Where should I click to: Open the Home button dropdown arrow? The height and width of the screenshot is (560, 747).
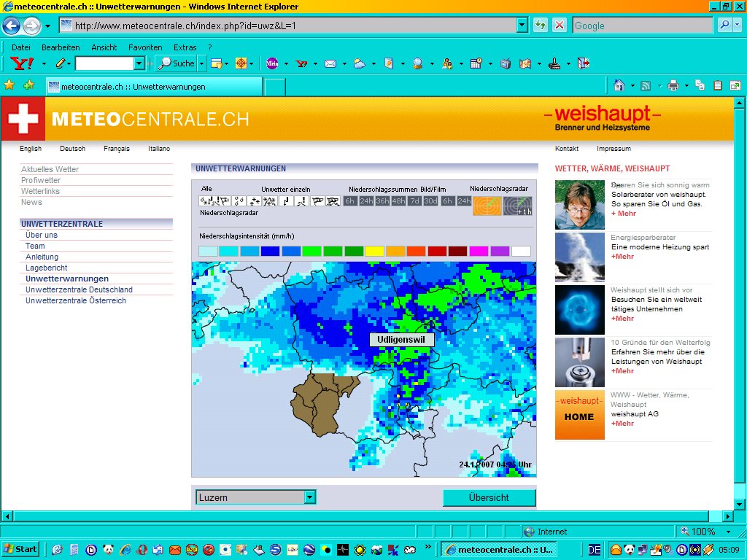[x=632, y=86]
